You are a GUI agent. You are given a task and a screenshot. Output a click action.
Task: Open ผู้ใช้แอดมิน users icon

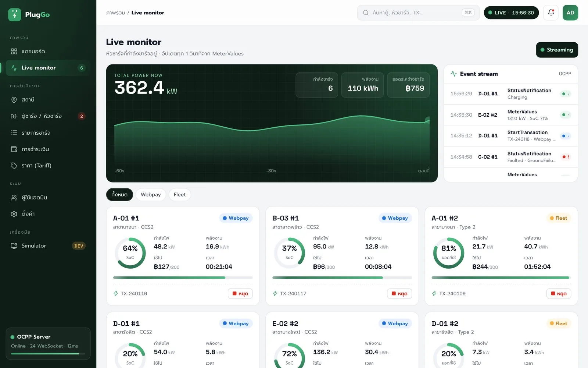pyautogui.click(x=14, y=198)
